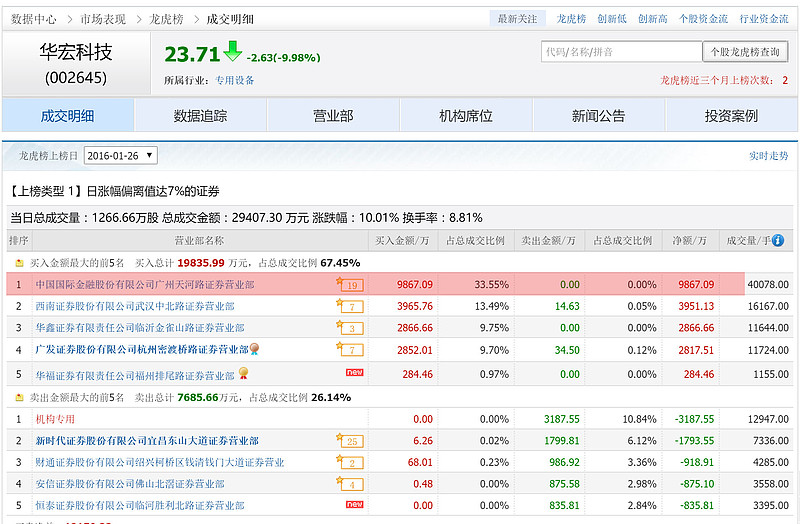
Task: Open 西南证券股份有限公司武汉中北路证券营业部
Action: (x=135, y=306)
